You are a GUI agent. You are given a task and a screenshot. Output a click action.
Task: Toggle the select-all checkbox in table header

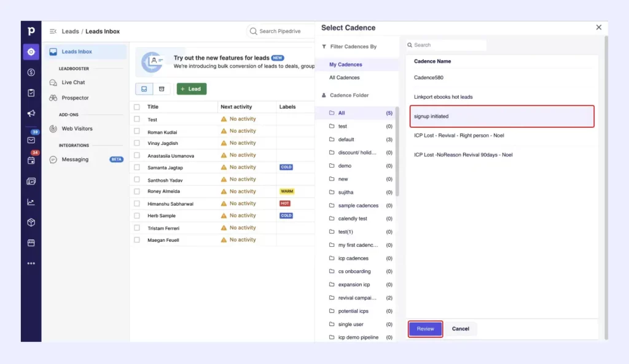coord(137,107)
